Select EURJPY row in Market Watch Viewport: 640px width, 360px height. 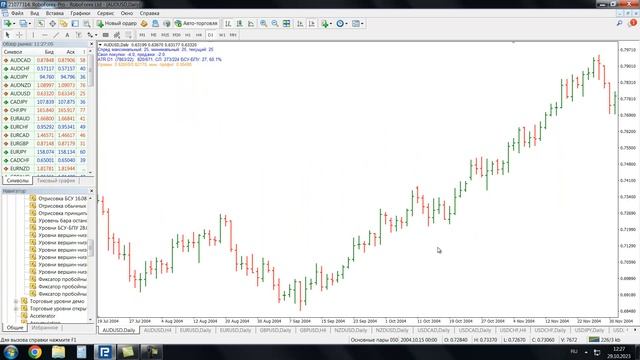click(44, 152)
